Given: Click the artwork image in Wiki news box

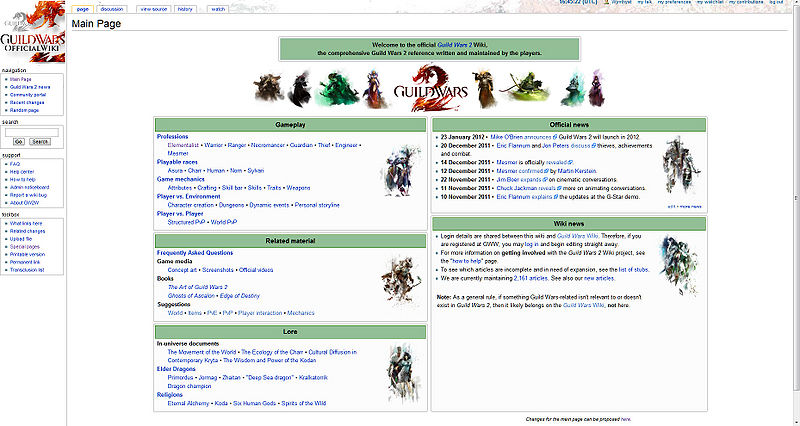Looking at the screenshot, I should [x=680, y=264].
